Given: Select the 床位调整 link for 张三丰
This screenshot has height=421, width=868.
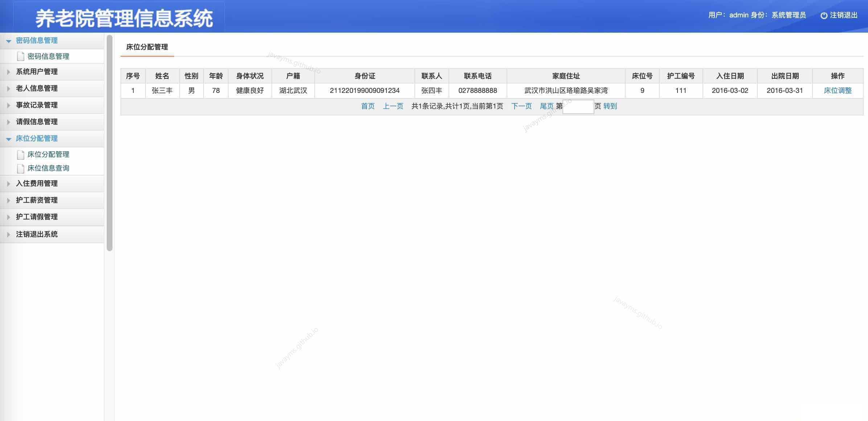Looking at the screenshot, I should point(839,91).
